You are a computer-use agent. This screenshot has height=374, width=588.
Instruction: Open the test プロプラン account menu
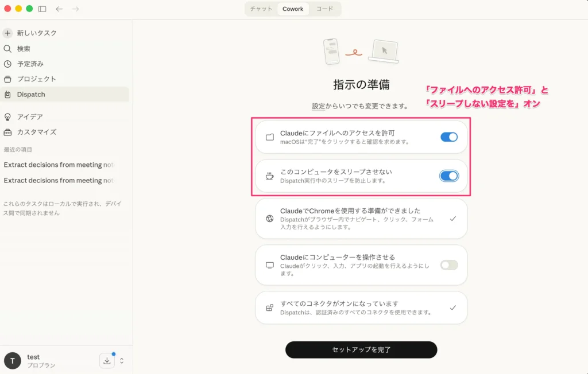pyautogui.click(x=33, y=360)
